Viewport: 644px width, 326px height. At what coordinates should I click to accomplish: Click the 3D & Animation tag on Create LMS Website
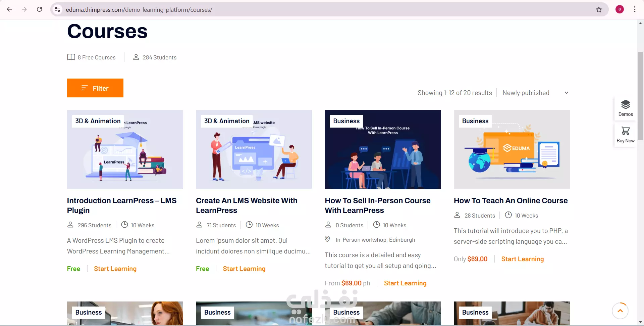click(x=227, y=121)
